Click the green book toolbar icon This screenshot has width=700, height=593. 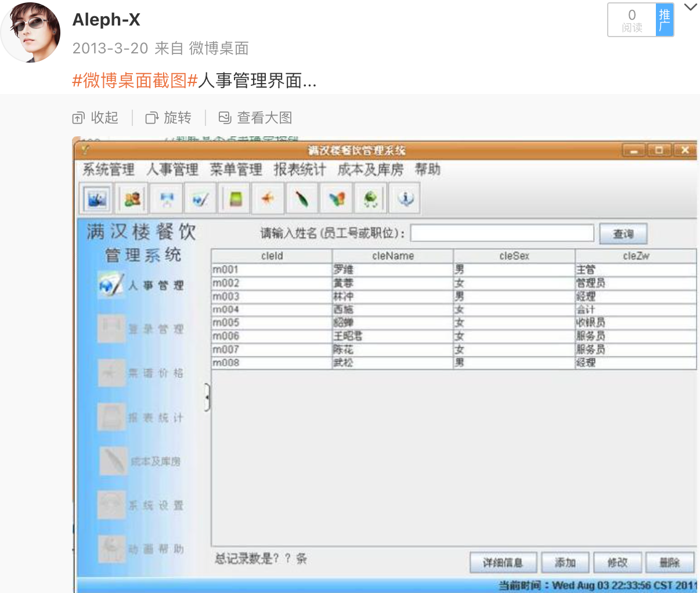pyautogui.click(x=235, y=200)
